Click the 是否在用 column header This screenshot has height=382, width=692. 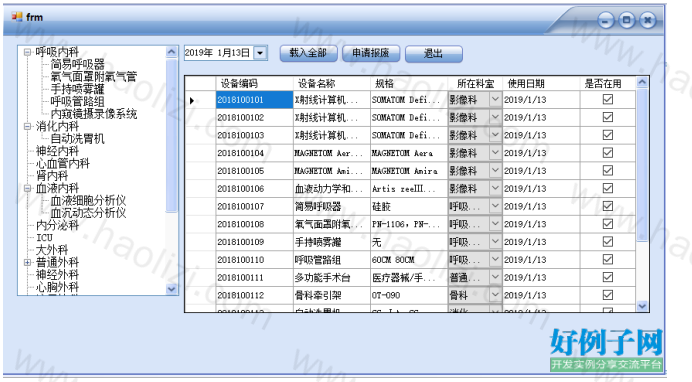[x=608, y=83]
